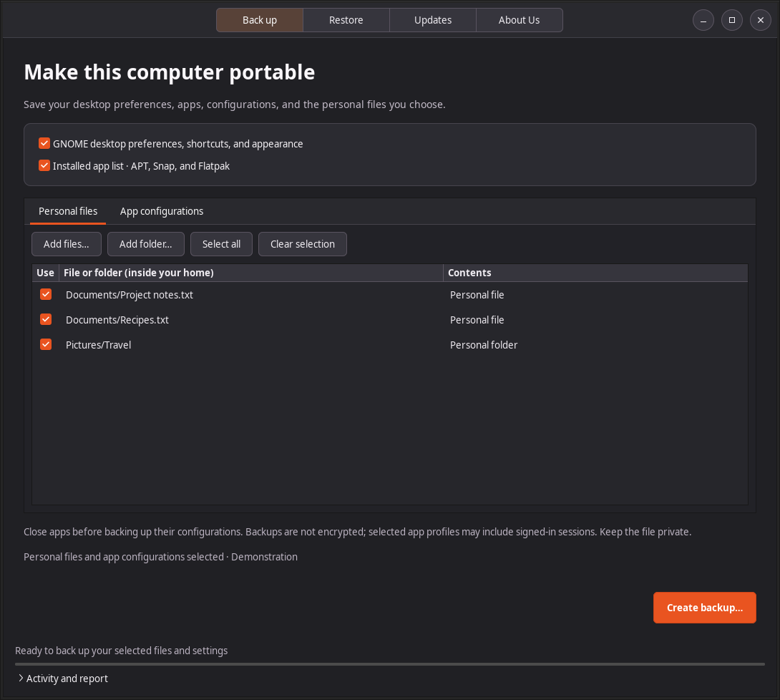This screenshot has height=700, width=780.
Task: Uncheck Installed app list checkbox
Action: coord(44,165)
